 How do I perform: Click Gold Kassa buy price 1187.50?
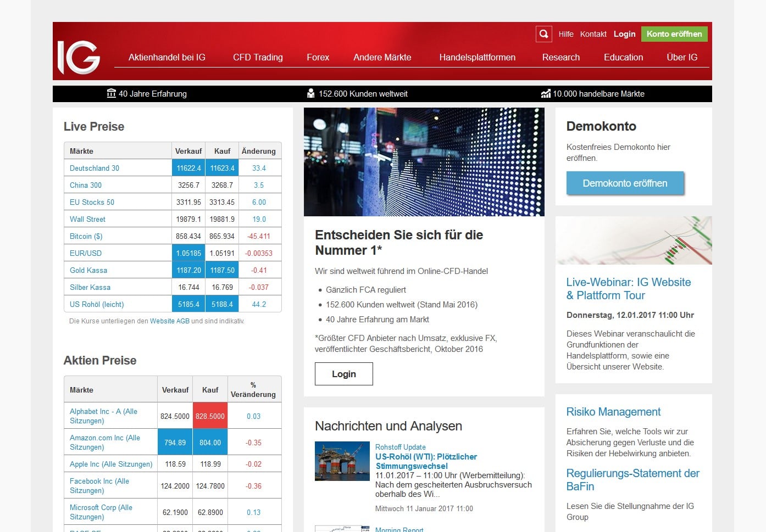222,270
